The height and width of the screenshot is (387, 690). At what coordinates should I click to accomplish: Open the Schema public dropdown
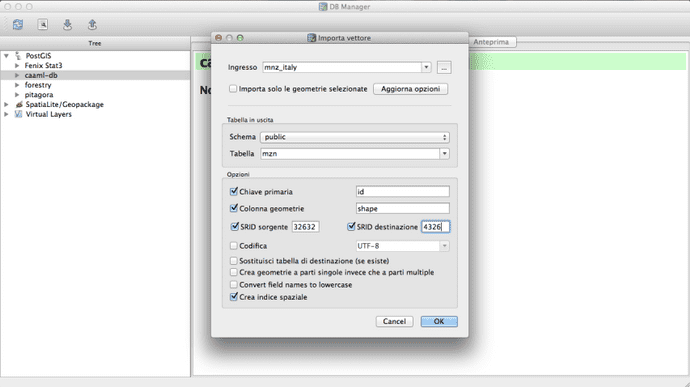[x=355, y=137]
